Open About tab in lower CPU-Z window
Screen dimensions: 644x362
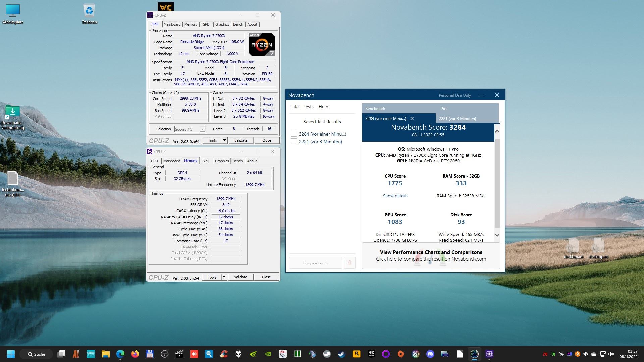[x=252, y=161]
